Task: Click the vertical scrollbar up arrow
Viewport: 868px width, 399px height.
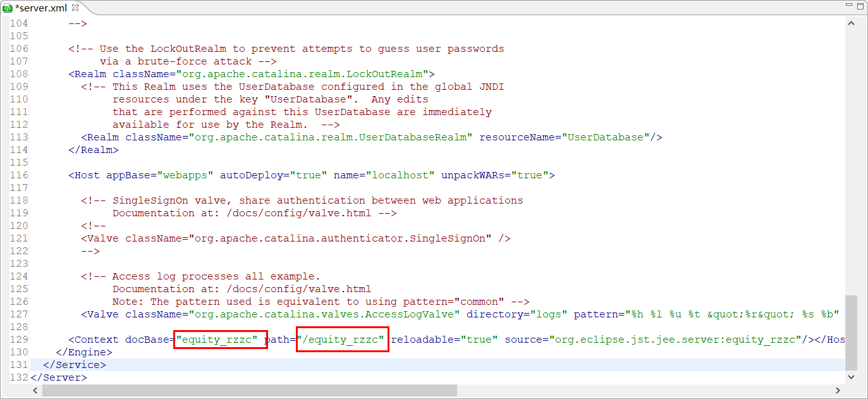Action: [x=851, y=23]
